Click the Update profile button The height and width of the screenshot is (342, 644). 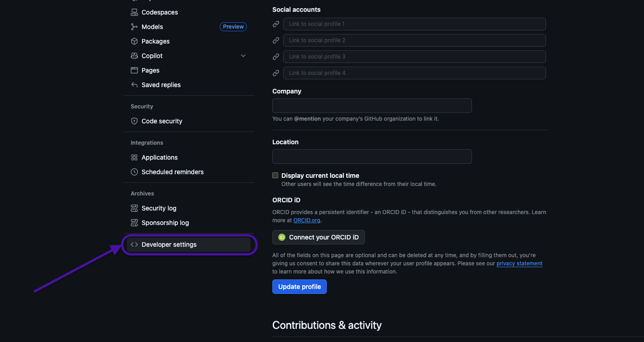coord(300,287)
